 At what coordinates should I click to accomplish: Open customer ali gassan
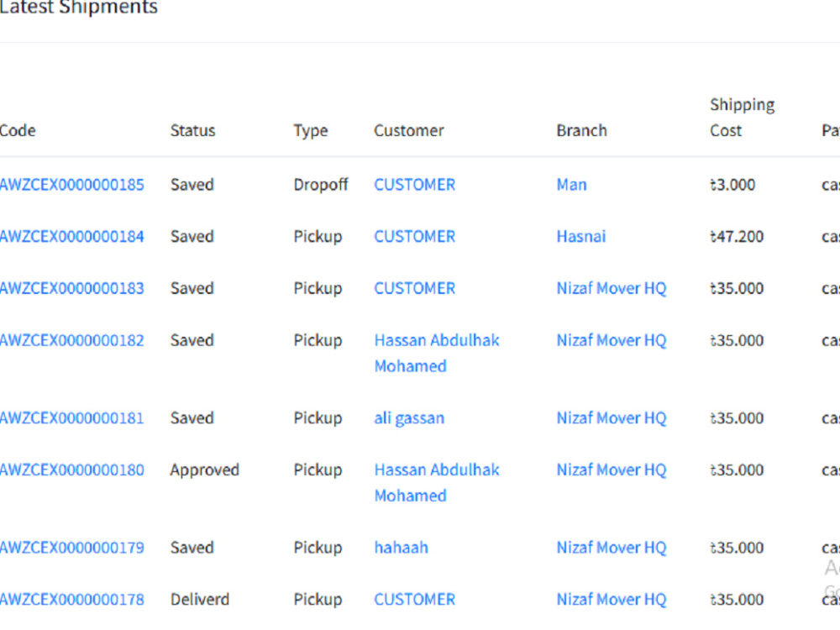click(409, 418)
